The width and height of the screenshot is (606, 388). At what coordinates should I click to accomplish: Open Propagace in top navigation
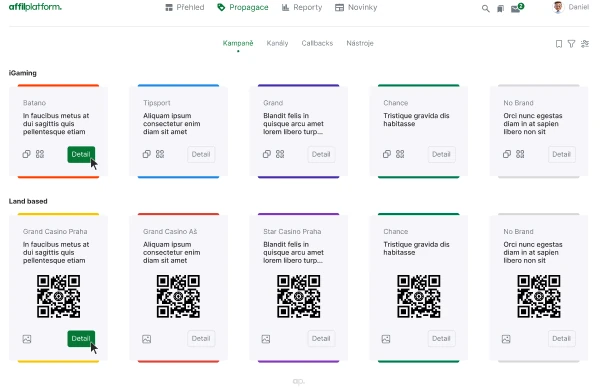click(243, 7)
